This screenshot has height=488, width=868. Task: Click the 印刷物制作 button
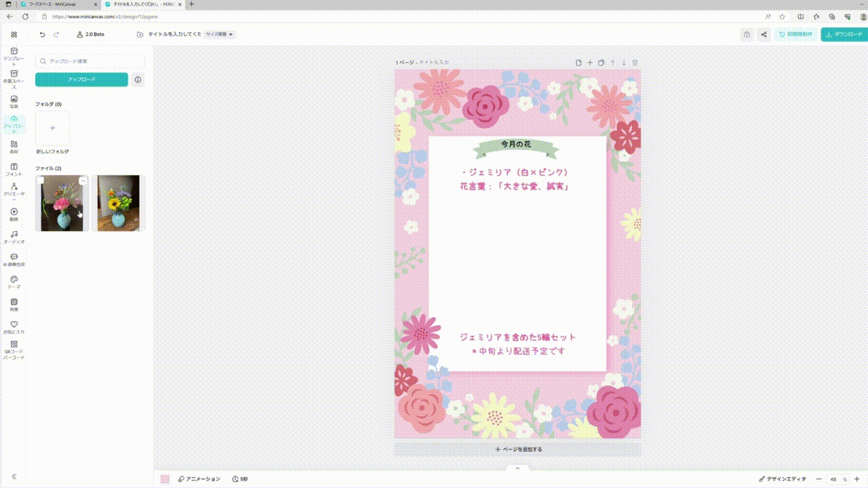pyautogui.click(x=797, y=34)
